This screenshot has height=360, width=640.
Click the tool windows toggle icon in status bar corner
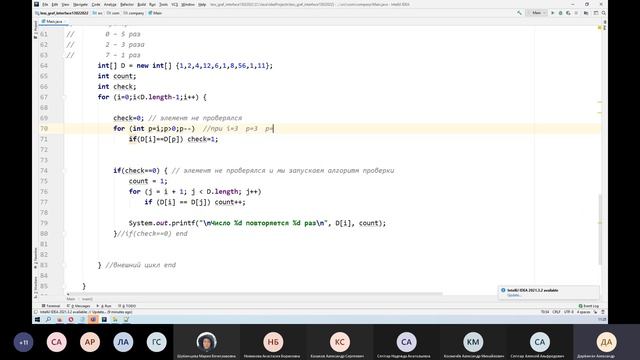(36, 312)
